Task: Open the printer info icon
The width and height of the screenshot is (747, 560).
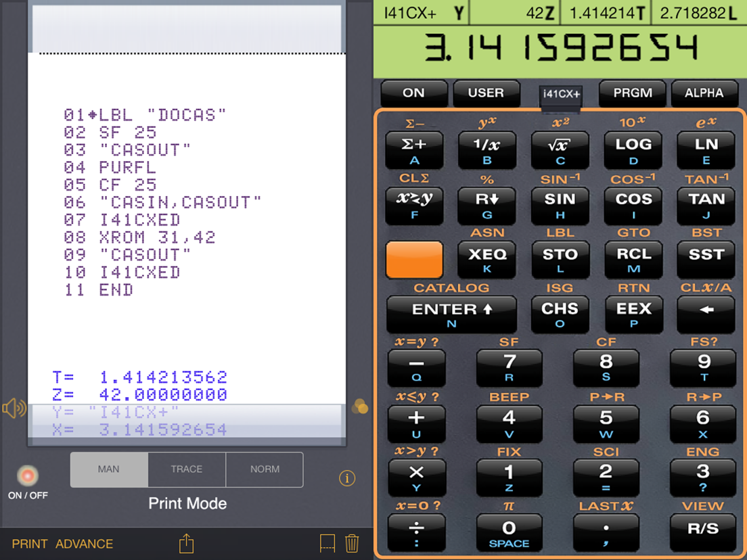Action: [x=347, y=478]
